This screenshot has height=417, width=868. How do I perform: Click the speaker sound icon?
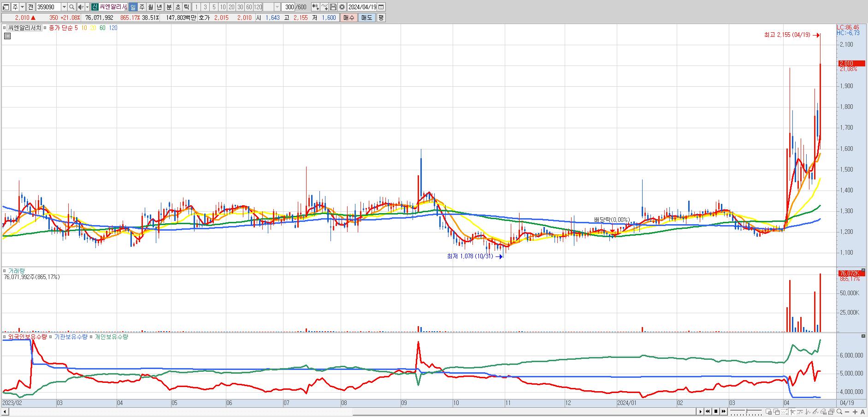coord(81,7)
